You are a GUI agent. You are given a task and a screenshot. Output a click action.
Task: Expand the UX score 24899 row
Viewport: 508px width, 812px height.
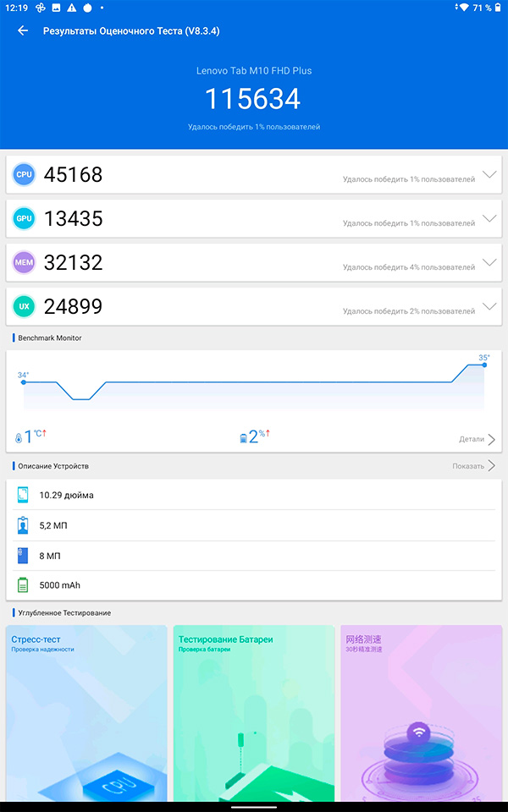[x=489, y=306]
